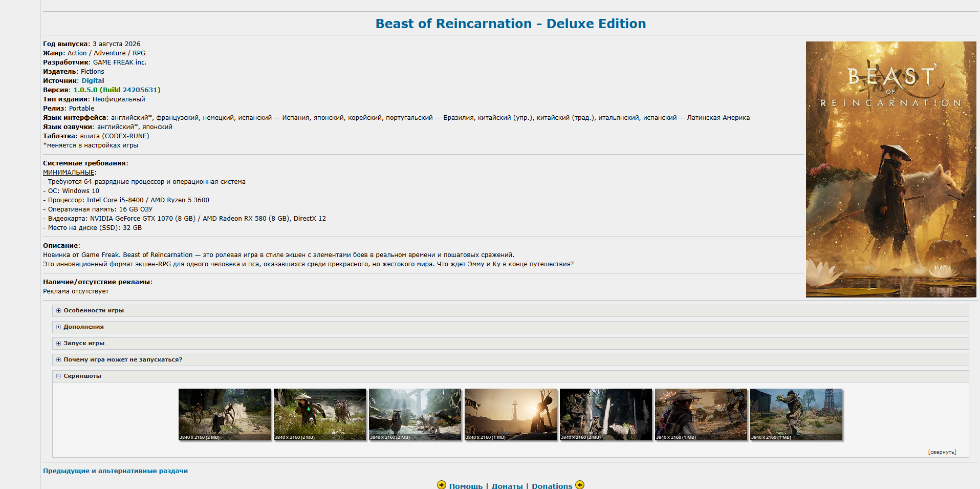Click the video card line with GeForce GTX 1070
980x489 pixels.
point(184,219)
